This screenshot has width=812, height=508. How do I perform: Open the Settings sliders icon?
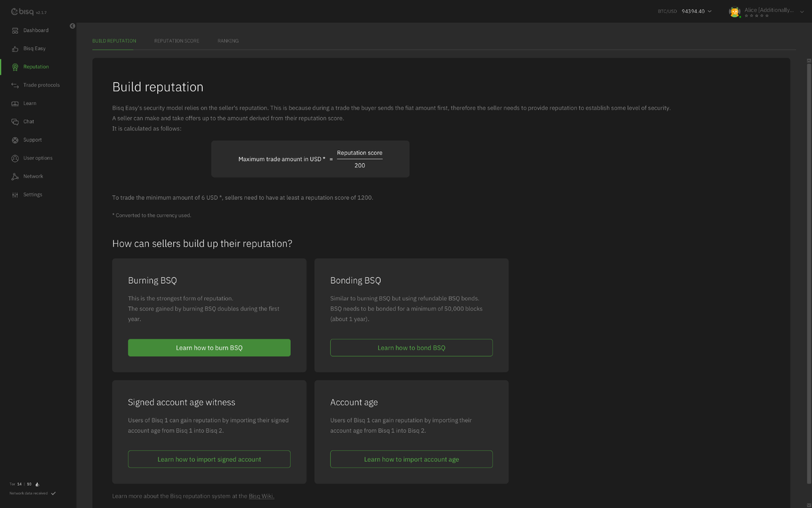pos(15,195)
